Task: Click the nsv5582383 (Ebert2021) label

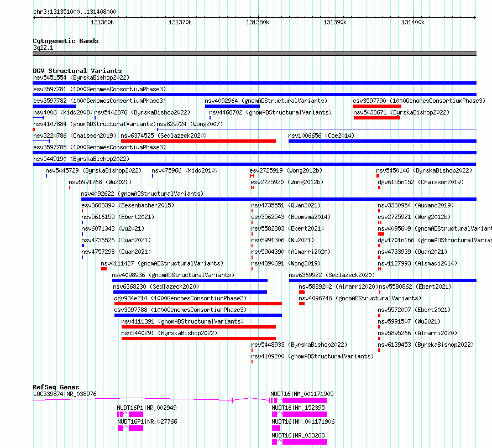Action: 287,228
